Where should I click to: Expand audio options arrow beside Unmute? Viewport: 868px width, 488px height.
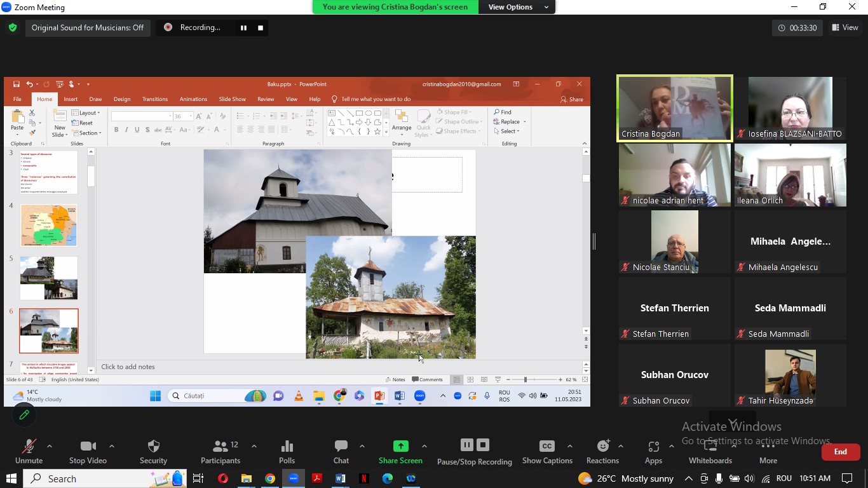pyautogui.click(x=50, y=446)
